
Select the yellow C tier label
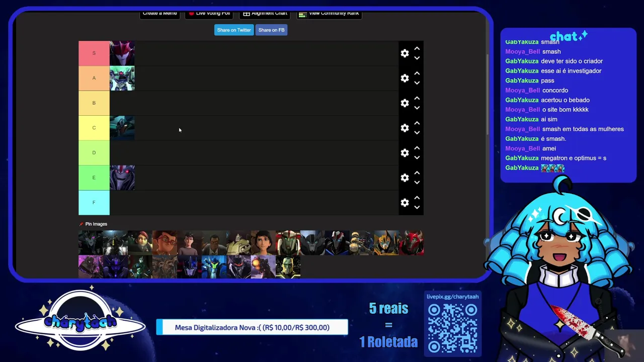(x=94, y=128)
